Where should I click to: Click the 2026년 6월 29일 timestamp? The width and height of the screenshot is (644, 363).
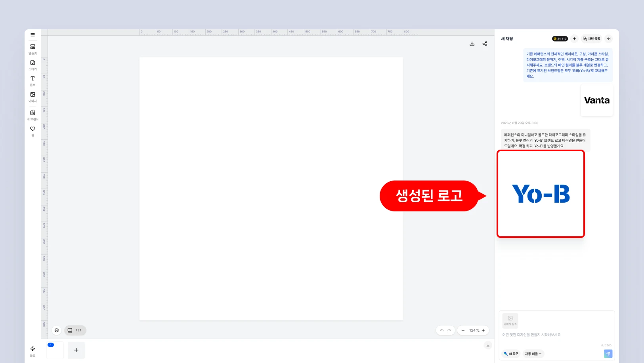520,123
